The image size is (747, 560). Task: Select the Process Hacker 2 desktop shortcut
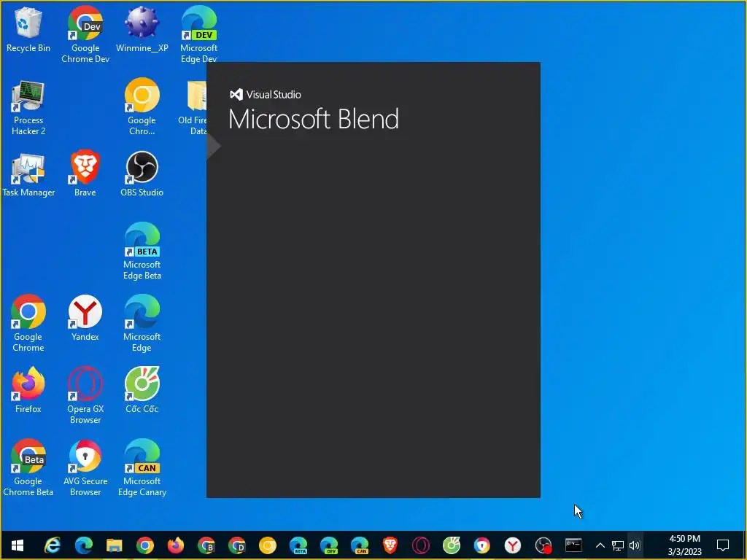coord(28,108)
